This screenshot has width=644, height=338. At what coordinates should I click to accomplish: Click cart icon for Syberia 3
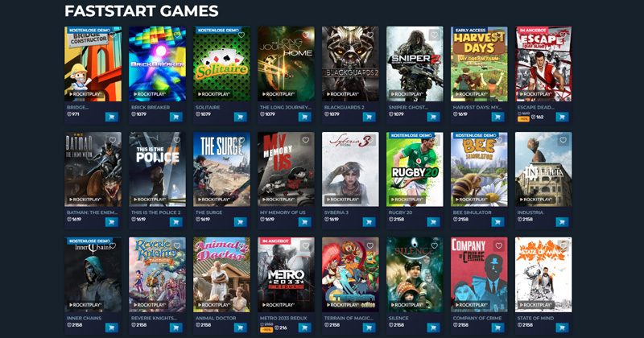pyautogui.click(x=369, y=222)
